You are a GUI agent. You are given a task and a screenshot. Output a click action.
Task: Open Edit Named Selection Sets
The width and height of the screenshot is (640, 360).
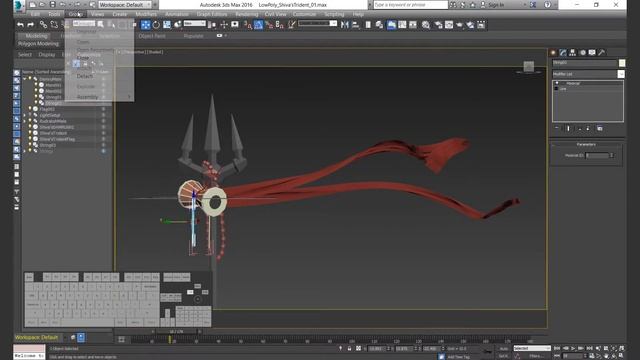291,25
